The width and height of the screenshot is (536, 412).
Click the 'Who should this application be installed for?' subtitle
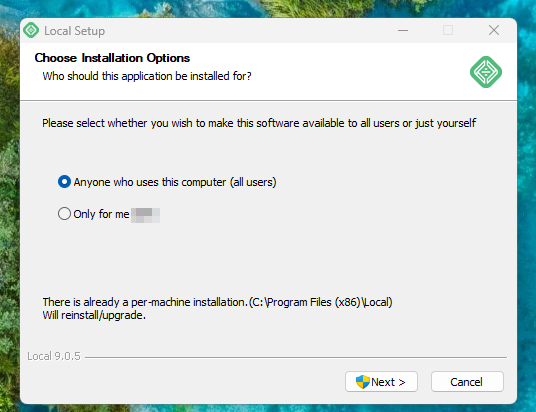pos(147,76)
